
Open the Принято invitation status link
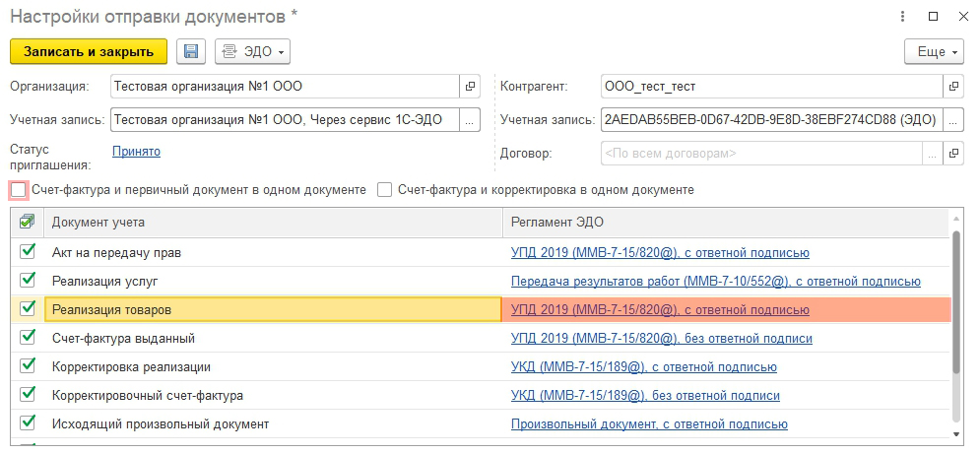136,151
